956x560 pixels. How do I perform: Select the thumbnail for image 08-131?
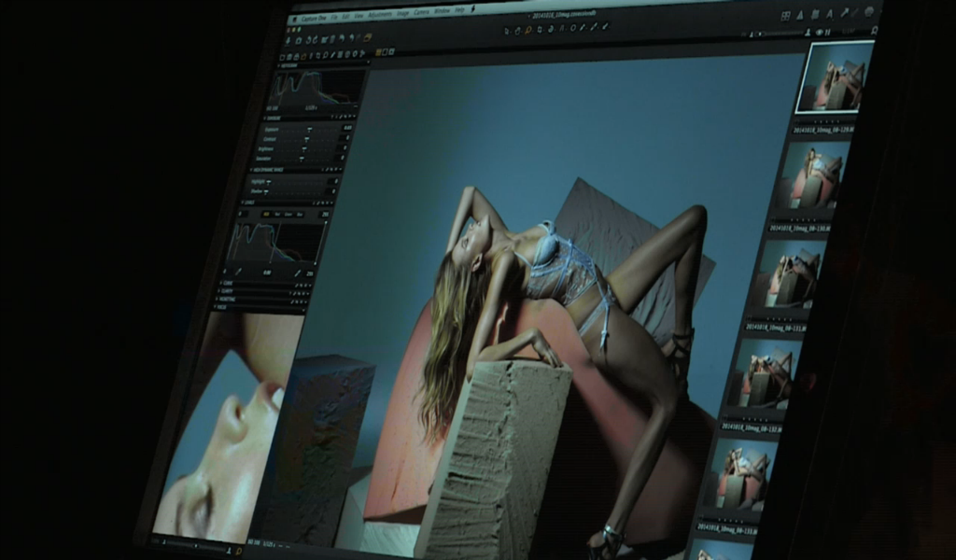click(x=790, y=273)
